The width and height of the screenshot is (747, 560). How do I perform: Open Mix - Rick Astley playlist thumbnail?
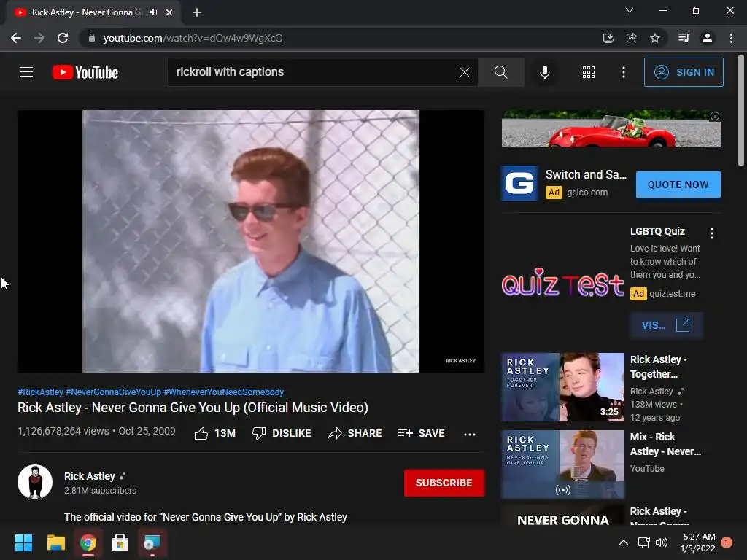coord(562,464)
